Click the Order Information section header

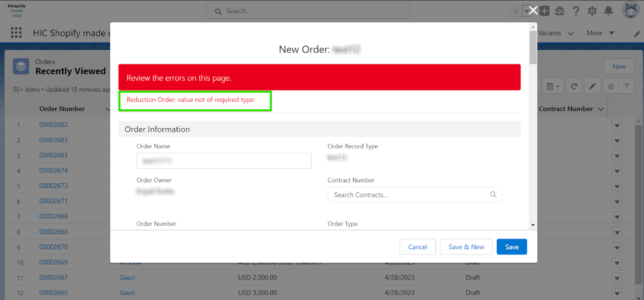(319, 129)
